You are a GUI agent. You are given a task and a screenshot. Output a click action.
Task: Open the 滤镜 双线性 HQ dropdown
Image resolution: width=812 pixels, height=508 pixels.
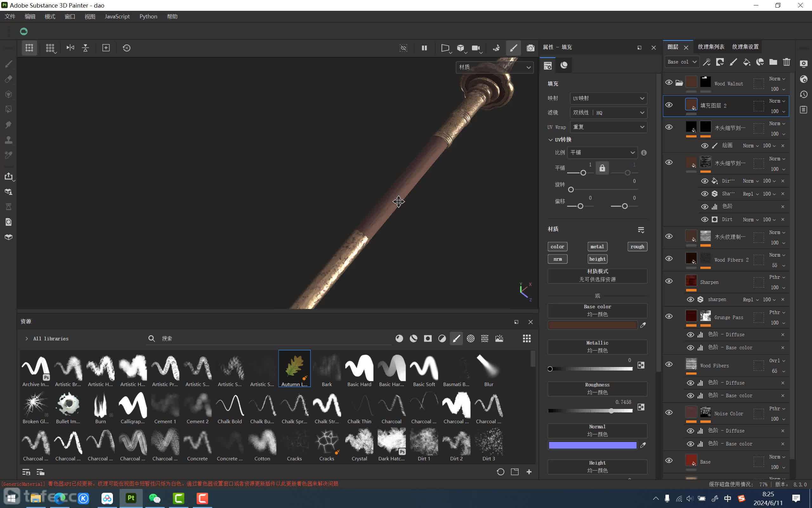click(x=608, y=112)
